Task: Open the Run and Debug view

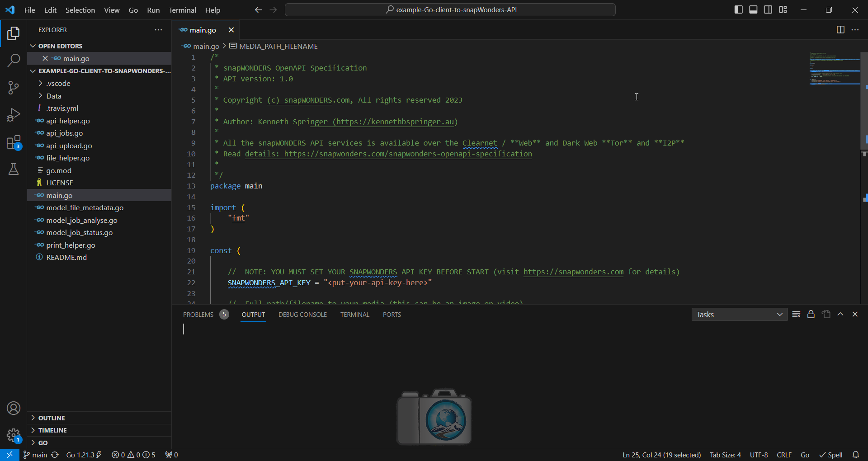Action: (14, 115)
